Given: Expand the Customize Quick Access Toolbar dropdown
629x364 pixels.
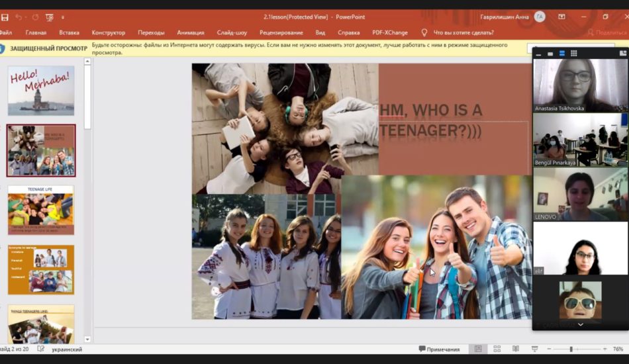Looking at the screenshot, I should pos(63,17).
